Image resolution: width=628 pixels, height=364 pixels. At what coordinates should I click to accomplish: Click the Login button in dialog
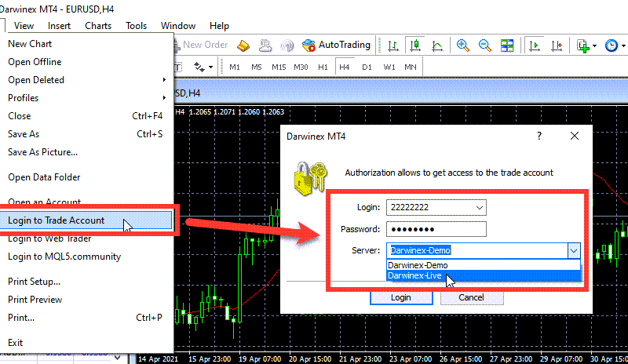(401, 297)
